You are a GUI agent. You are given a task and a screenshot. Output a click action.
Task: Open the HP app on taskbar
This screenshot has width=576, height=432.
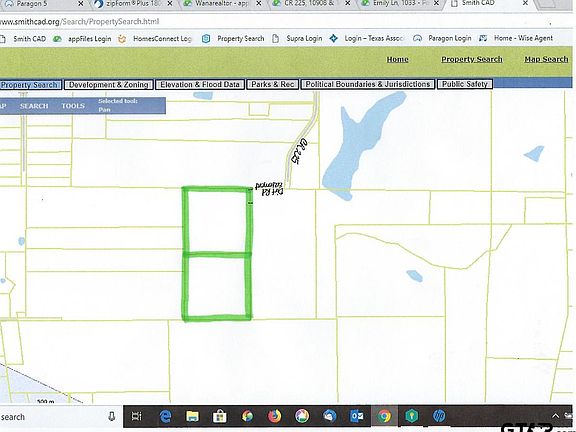pyautogui.click(x=439, y=416)
